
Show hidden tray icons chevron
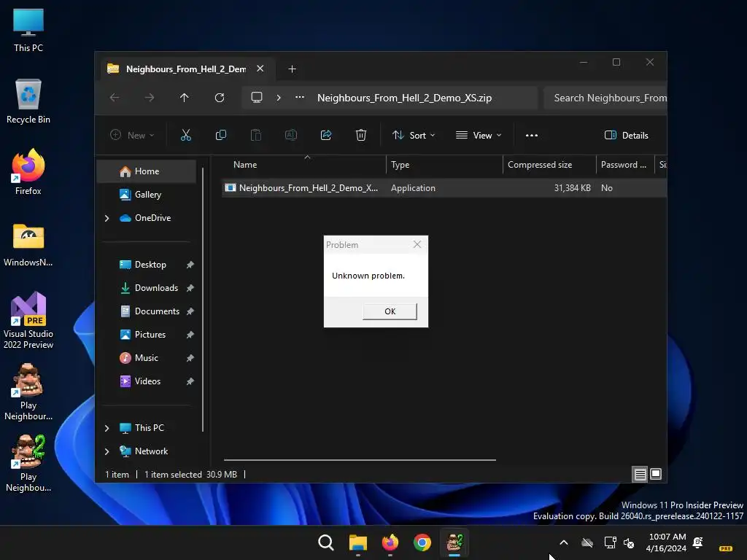(564, 542)
